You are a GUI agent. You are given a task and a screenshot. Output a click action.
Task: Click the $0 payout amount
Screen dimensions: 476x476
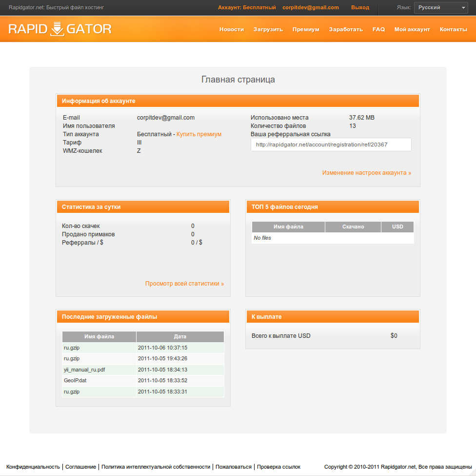point(394,336)
